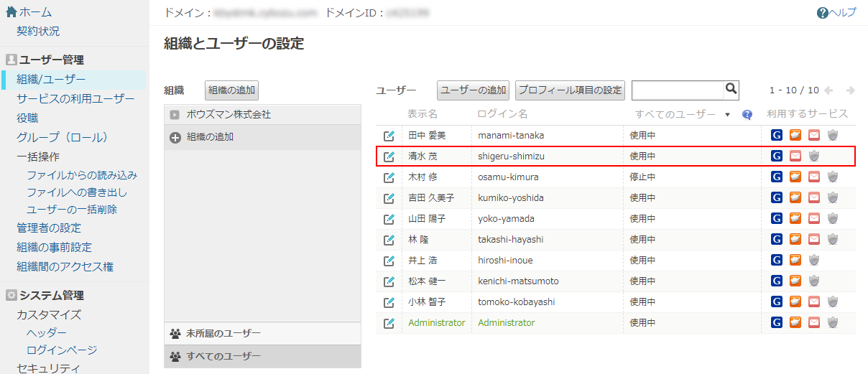Edit user 吉田 久美子 via pencil icon
Viewport: 868px width, 374px height.
(x=389, y=198)
